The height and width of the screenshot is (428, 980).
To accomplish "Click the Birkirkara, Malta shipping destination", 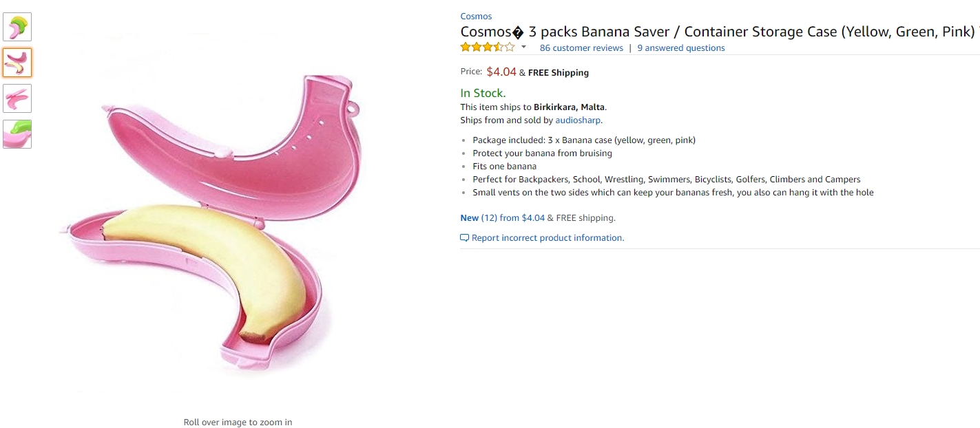I will point(569,107).
